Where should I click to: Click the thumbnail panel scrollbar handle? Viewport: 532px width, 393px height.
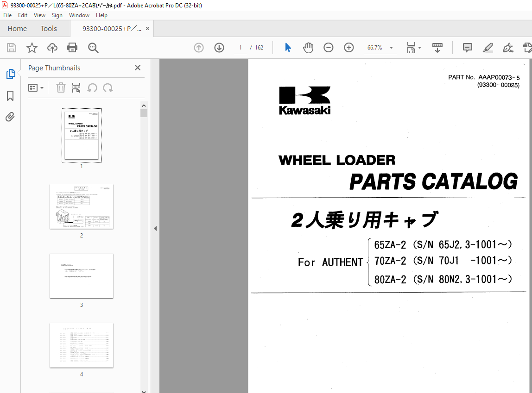click(144, 113)
